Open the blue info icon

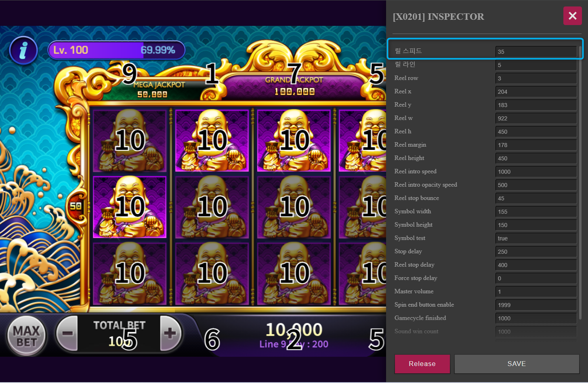pyautogui.click(x=23, y=51)
